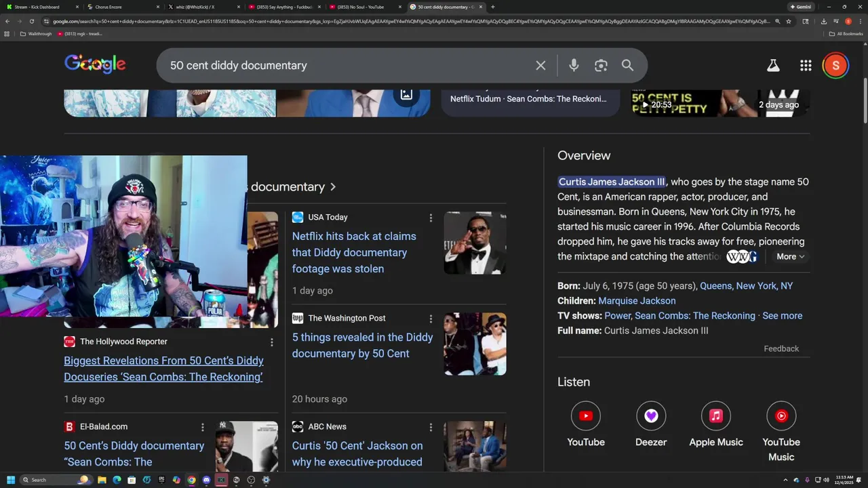Click the Queens, New York, NY link

746,286
